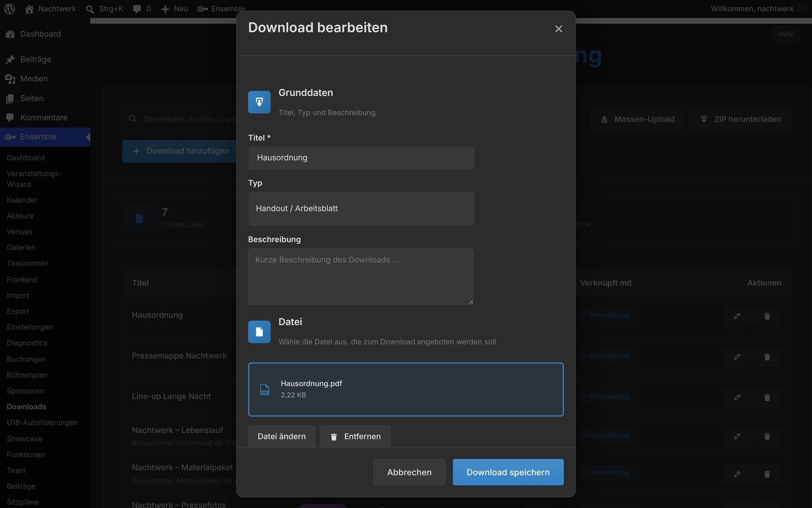The height and width of the screenshot is (508, 812).
Task: Click ZIP herunterladen button
Action: [740, 119]
